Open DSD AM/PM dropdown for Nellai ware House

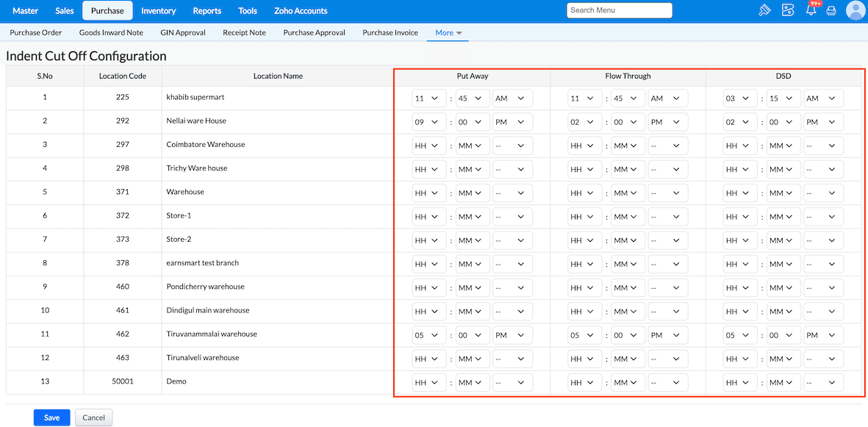tap(823, 122)
